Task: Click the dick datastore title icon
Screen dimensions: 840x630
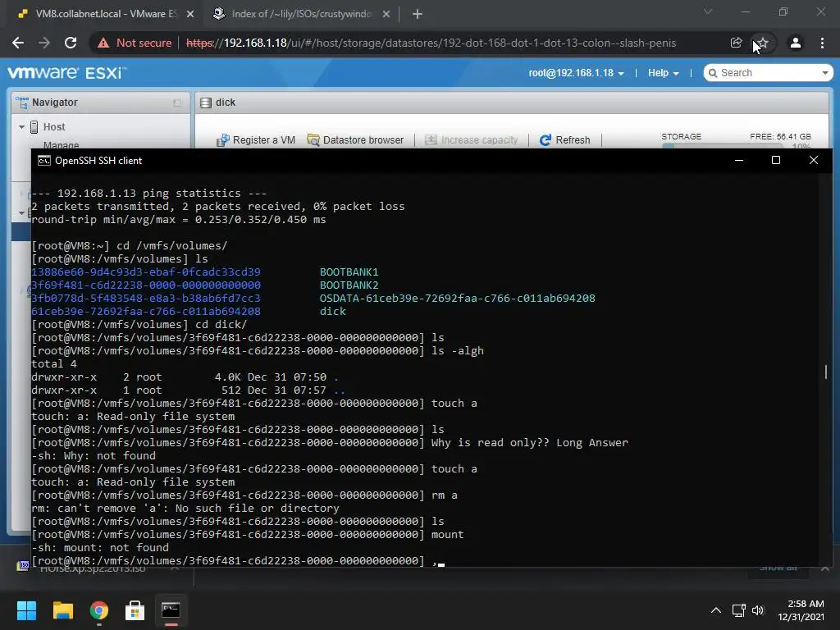Action: click(206, 103)
